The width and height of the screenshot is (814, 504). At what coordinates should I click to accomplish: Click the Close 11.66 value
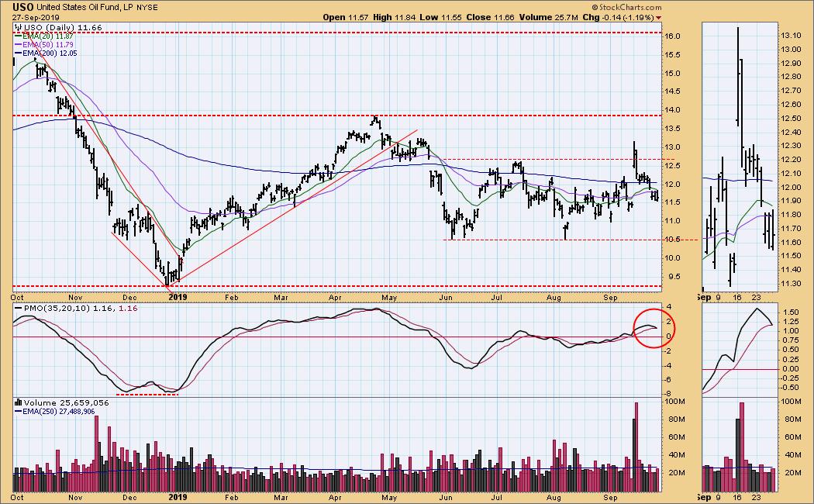point(490,17)
